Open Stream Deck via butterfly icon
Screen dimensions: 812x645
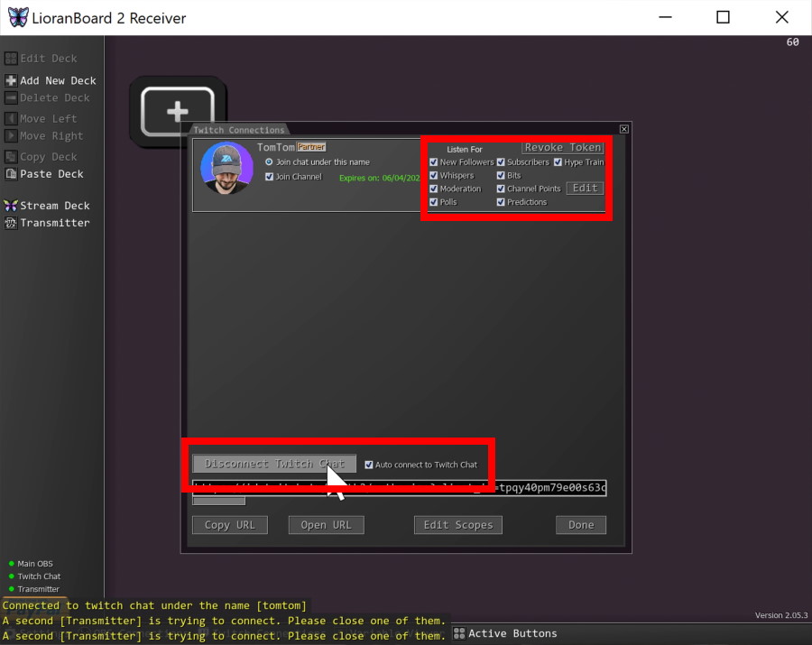(11, 206)
